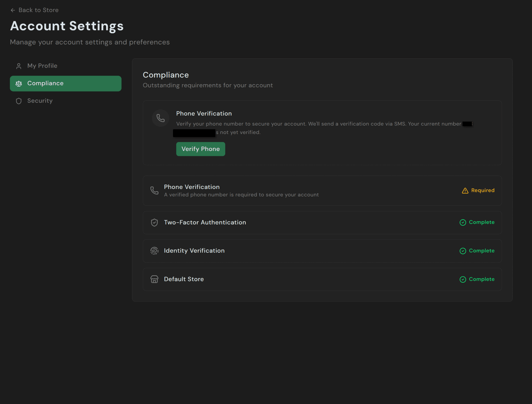Open the My Profile section

65,66
